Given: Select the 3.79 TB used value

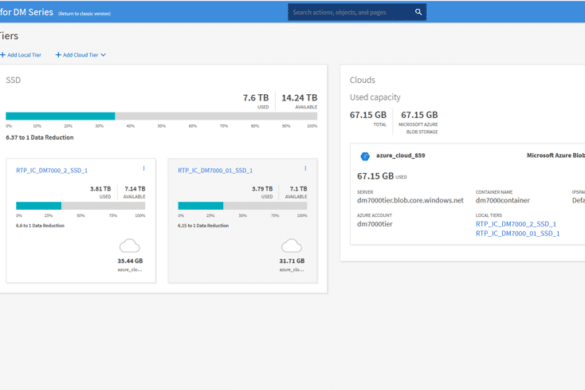Looking at the screenshot, I should coord(262,189).
